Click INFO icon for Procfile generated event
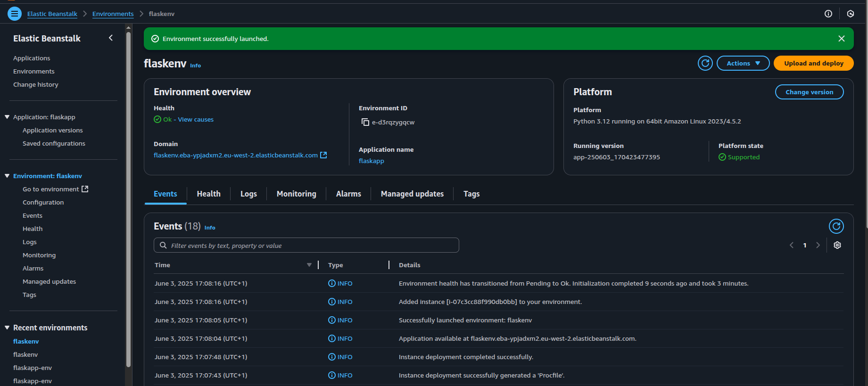The image size is (868, 386). [x=332, y=376]
